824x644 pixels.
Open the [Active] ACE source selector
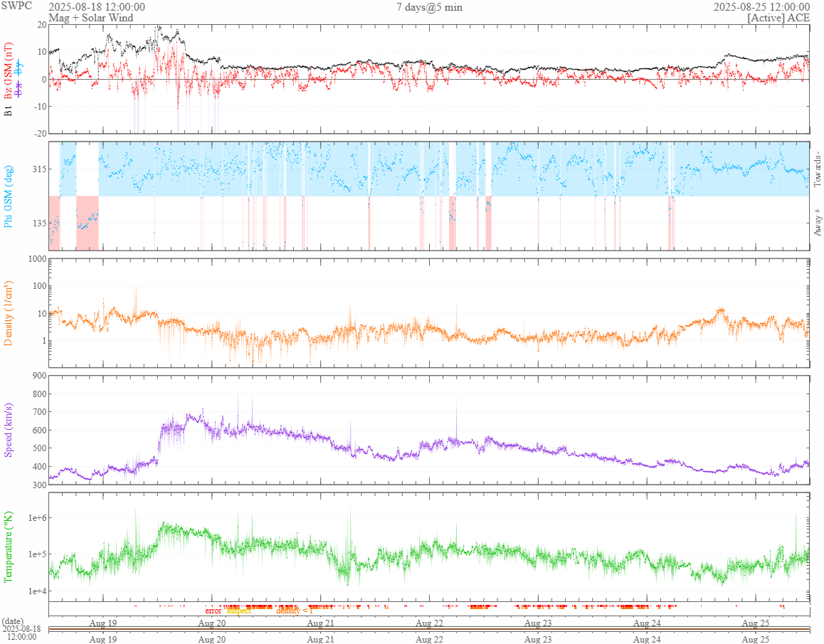tap(778, 18)
